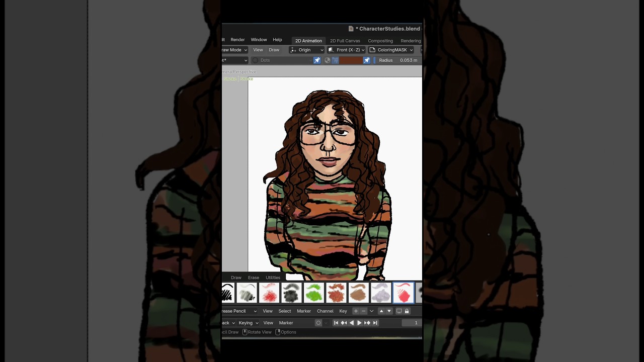This screenshot has width=644, height=362.
Task: Jump to the timeline start frame
Action: coord(336,323)
